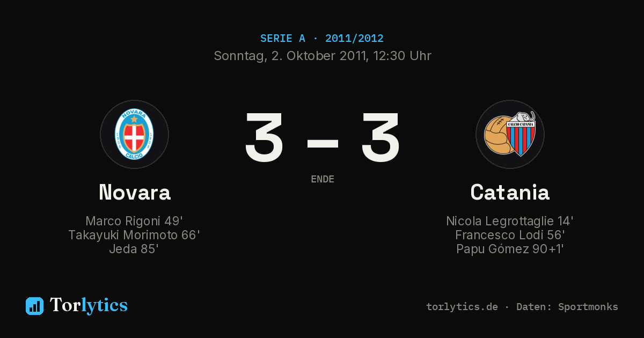
Task: Click the Daten: Sportmonks credit
Action: pyautogui.click(x=567, y=307)
